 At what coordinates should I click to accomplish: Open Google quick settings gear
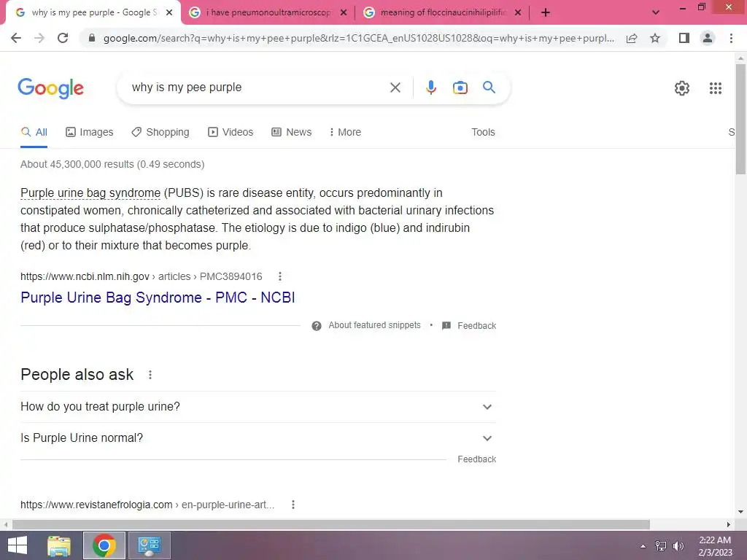[x=682, y=88]
